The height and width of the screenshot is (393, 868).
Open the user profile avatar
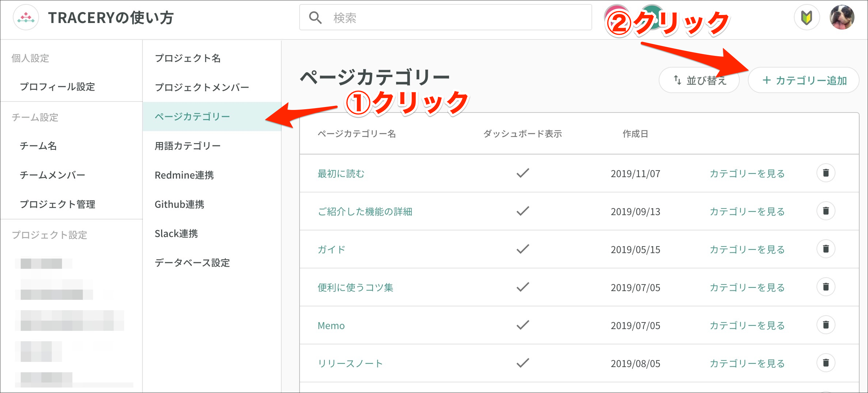(x=842, y=18)
